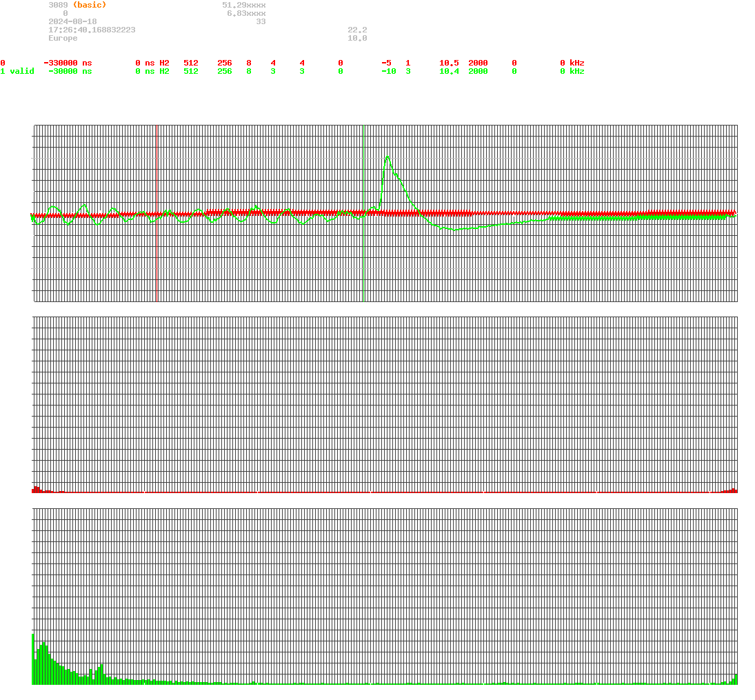Screen dimensions: 755x700
Task: Select timestamp 17:26:40.168832223
Action: [x=92, y=30]
